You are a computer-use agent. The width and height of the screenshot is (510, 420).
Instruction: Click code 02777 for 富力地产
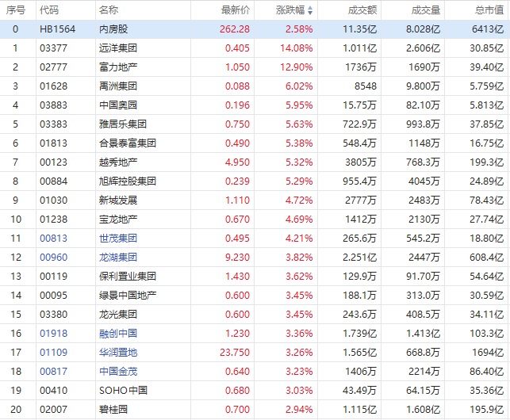point(53,67)
